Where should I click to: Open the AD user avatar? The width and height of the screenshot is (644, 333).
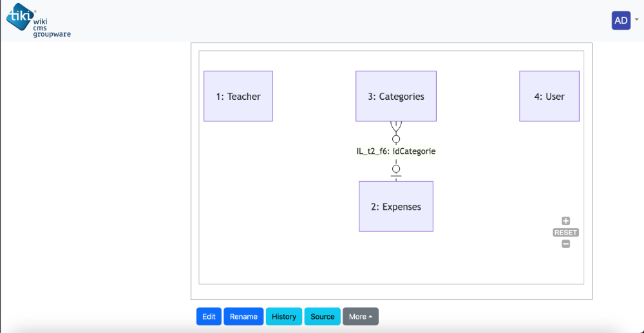[621, 21]
